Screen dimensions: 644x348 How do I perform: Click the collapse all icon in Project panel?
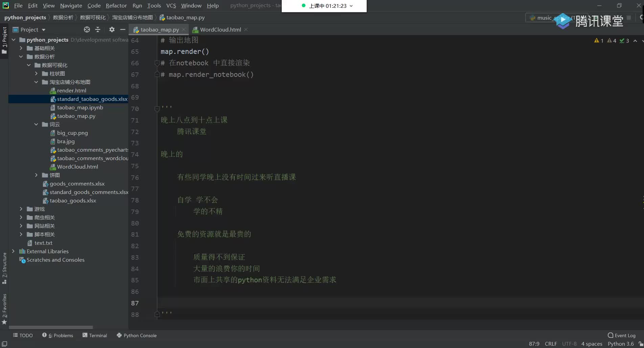(98, 29)
